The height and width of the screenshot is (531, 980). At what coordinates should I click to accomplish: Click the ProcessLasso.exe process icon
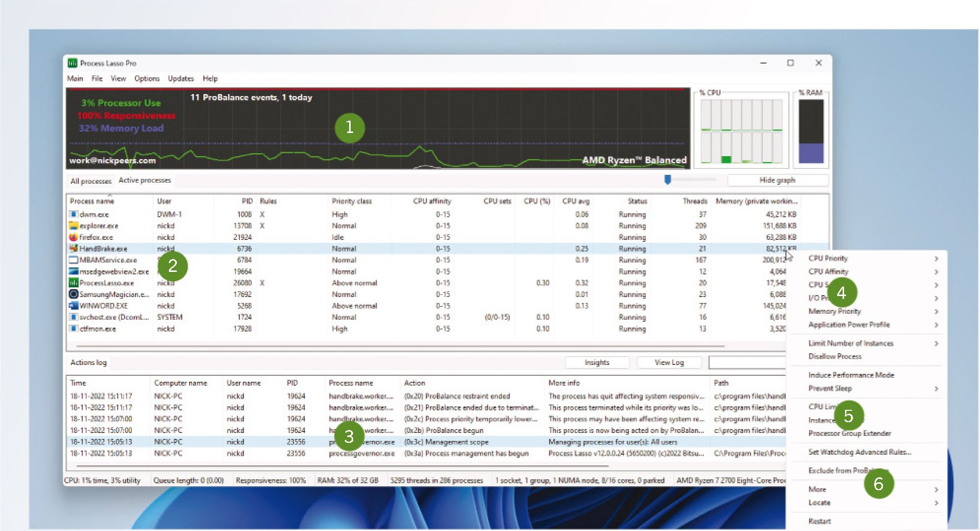(x=73, y=283)
